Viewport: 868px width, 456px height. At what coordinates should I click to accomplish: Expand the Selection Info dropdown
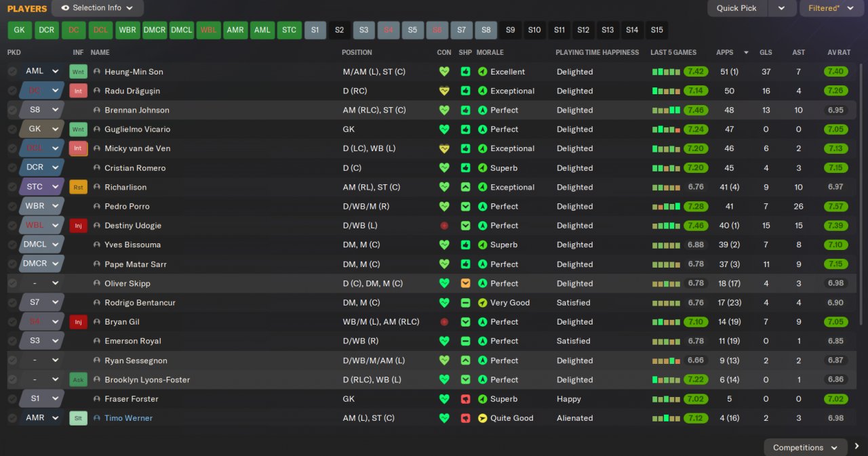point(130,8)
